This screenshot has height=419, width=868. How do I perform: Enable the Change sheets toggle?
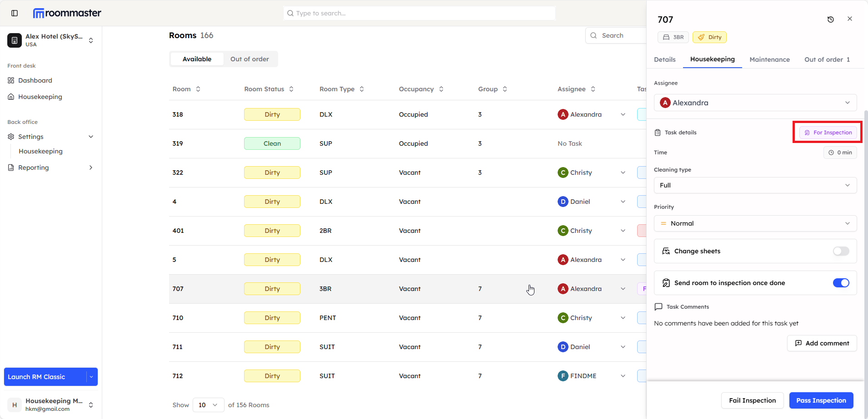pos(840,251)
